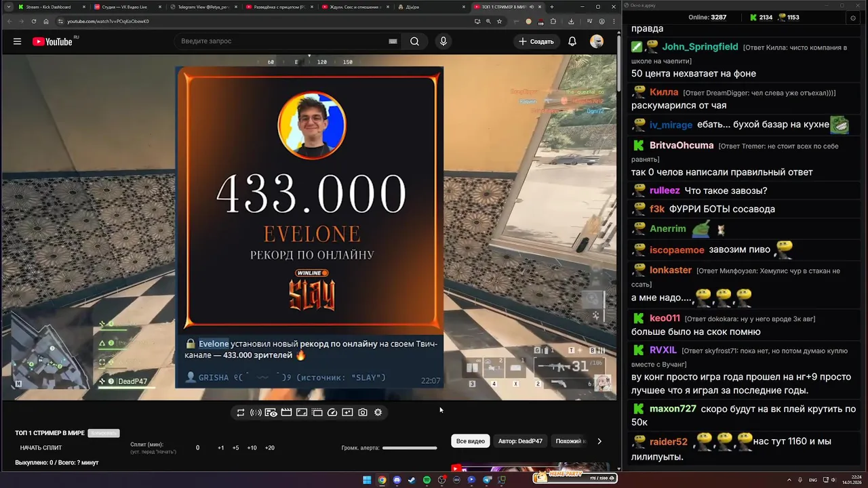This screenshot has width=868, height=488.
Task: Bookmark this page with the star icon
Action: pos(500,21)
